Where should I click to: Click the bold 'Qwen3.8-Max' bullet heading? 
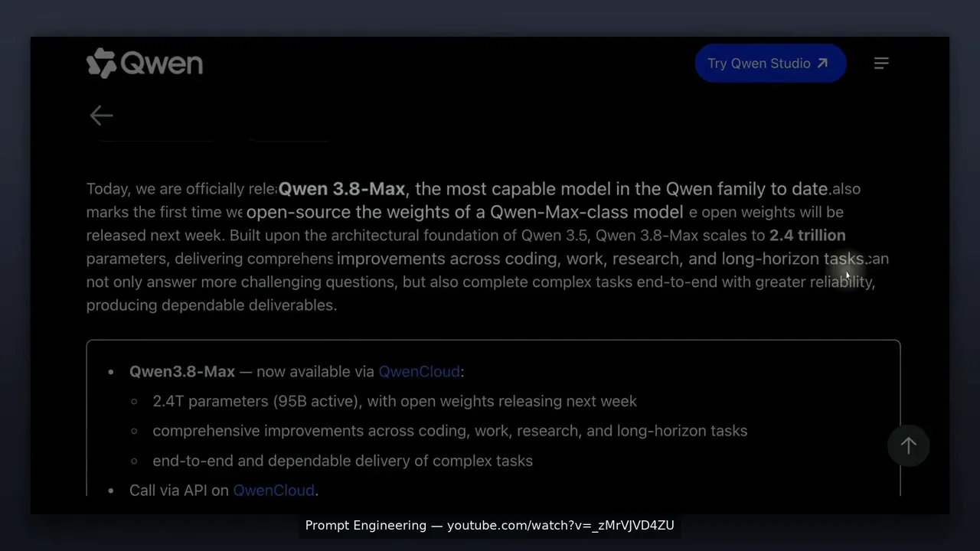pyautogui.click(x=182, y=371)
